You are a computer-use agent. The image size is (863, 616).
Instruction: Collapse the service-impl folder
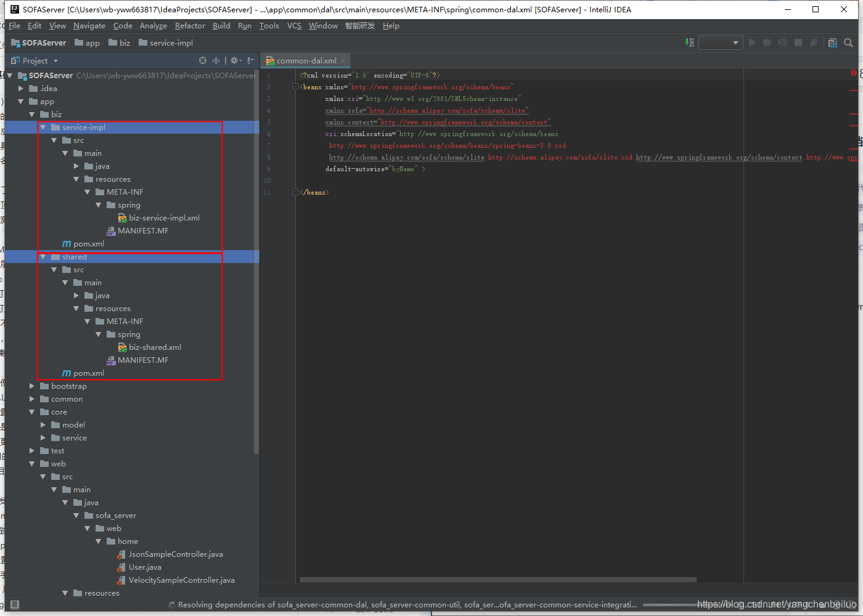43,128
